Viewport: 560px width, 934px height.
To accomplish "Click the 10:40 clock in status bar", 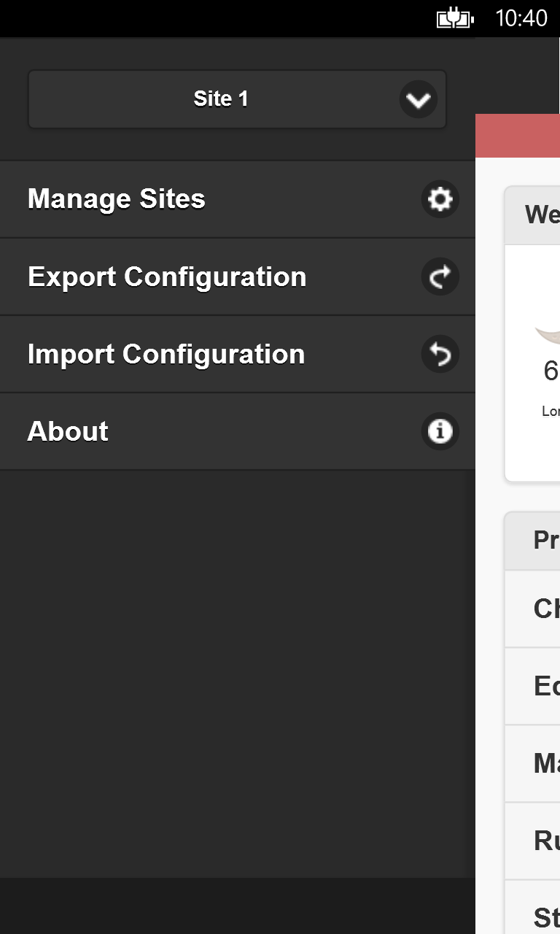I will 521,18.
